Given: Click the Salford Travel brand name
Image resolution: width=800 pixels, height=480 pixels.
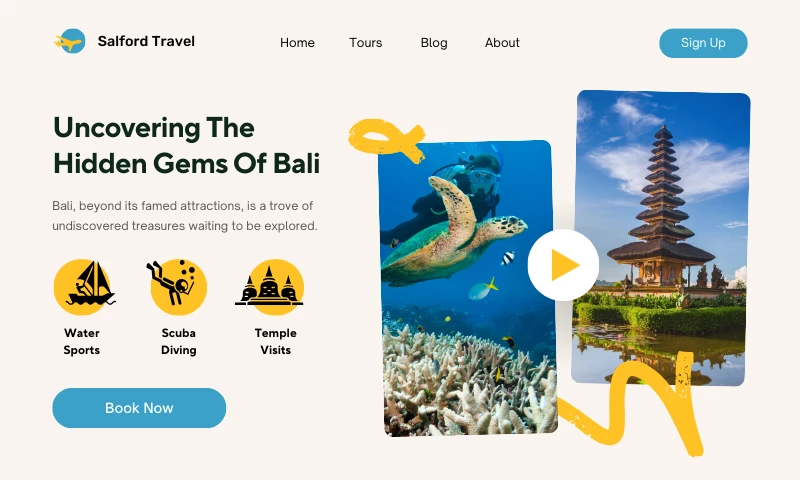Looking at the screenshot, I should [x=146, y=41].
